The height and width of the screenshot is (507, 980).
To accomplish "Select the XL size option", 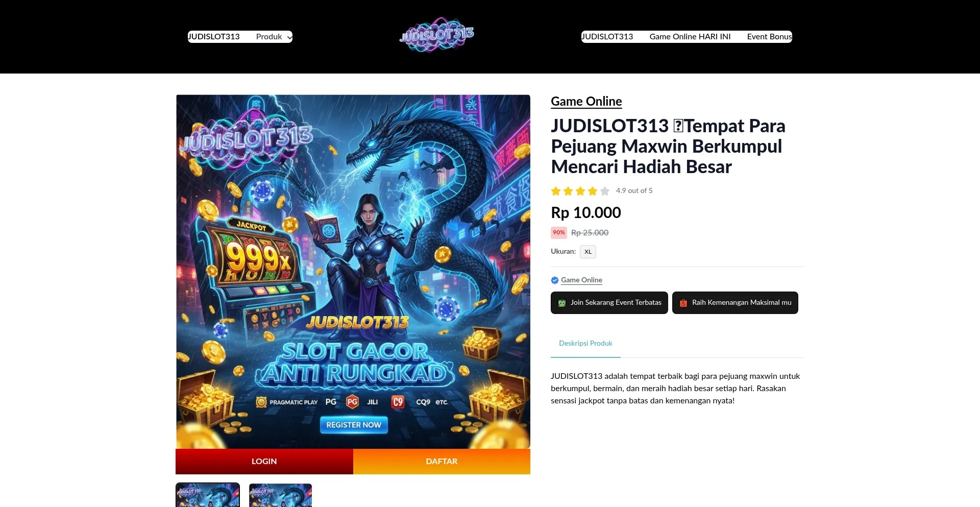I will (588, 252).
